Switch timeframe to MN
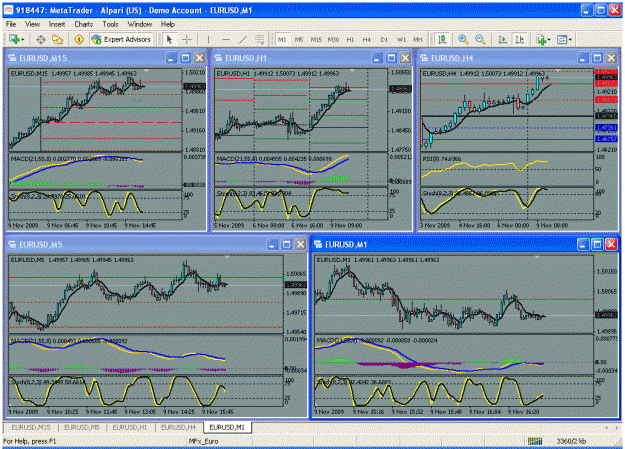The width and height of the screenshot is (625, 449). click(418, 39)
